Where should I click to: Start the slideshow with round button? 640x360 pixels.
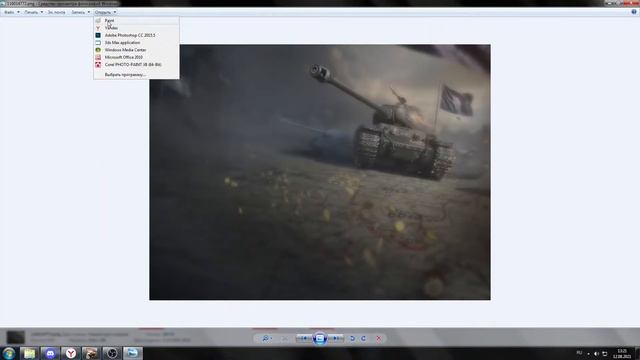(x=320, y=338)
